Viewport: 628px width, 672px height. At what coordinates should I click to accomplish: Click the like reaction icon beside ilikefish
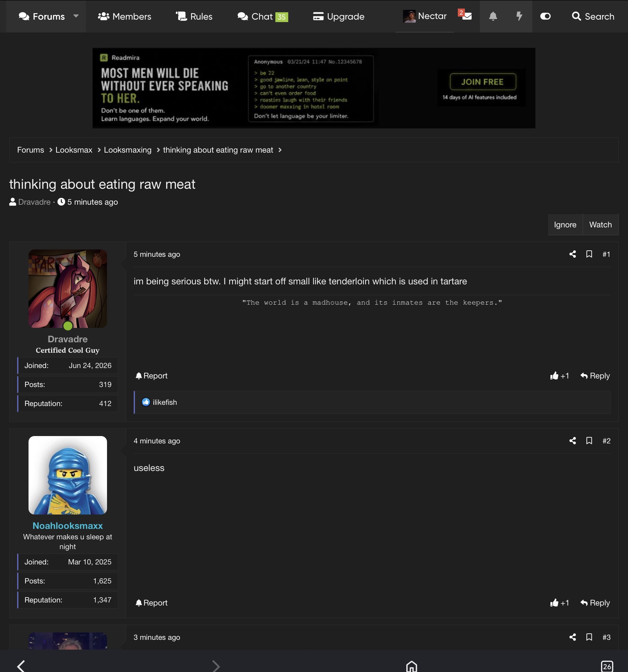click(146, 402)
